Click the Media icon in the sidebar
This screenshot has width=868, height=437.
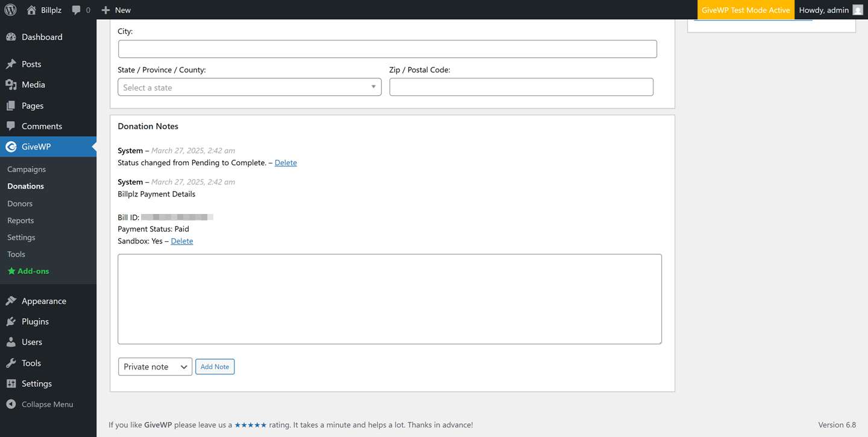click(x=11, y=84)
